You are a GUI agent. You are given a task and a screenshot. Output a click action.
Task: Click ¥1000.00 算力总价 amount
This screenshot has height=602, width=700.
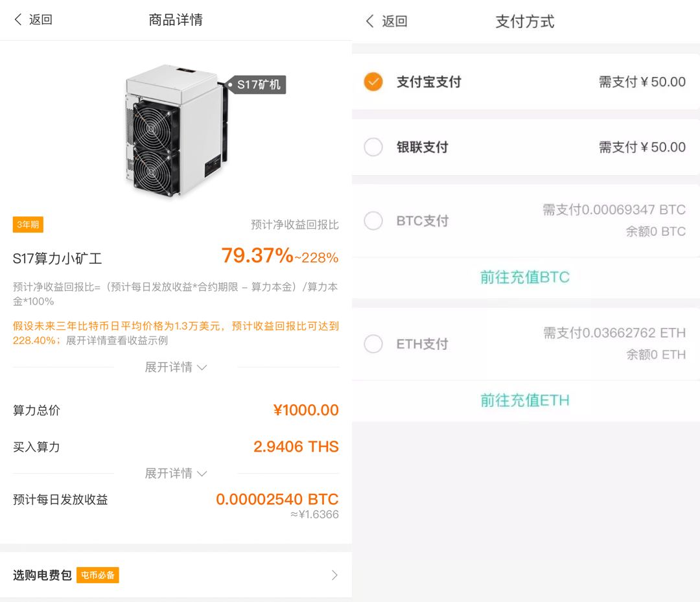tap(306, 410)
